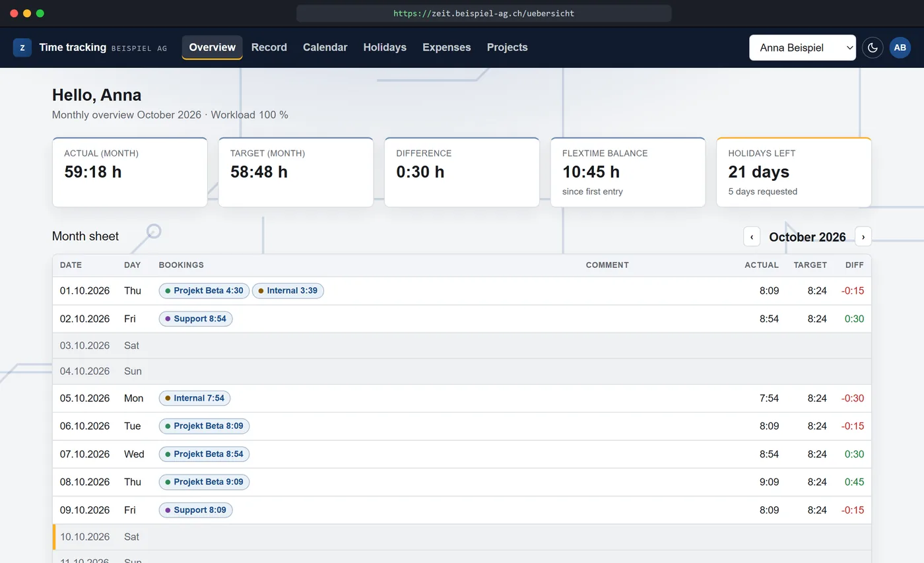Open the Holidays tab

click(385, 48)
